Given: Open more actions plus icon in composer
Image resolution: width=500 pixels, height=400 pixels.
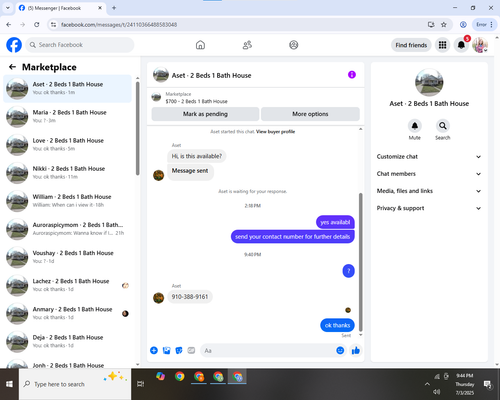Looking at the screenshot, I should click(154, 350).
